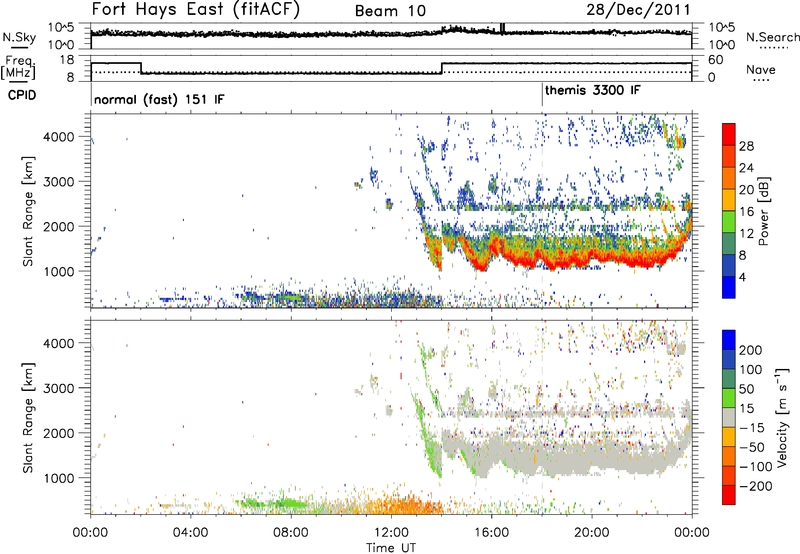Click the 'Velocity [m s-1]' color bar title

tap(782, 417)
